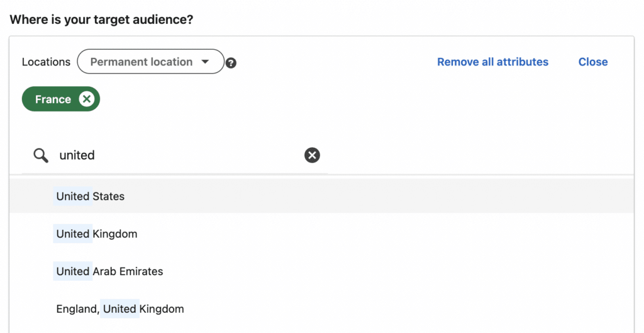Clear the 'united' search text
Image resolution: width=644 pixels, height=333 pixels.
312,155
